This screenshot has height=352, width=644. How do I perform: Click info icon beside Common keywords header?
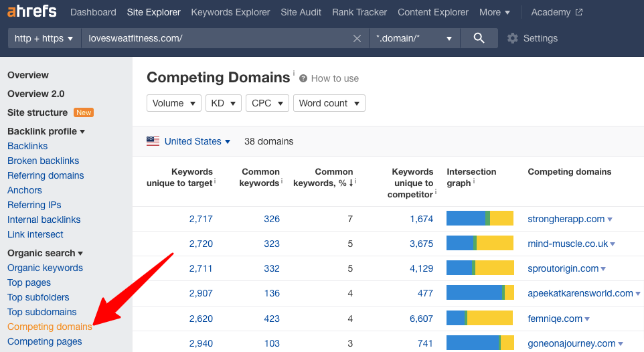[x=282, y=181]
